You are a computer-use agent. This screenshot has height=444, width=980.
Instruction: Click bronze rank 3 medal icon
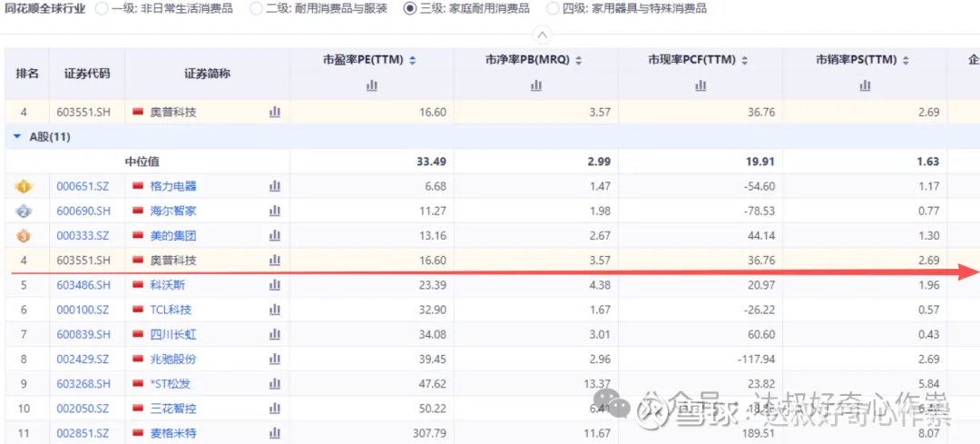pyautogui.click(x=24, y=236)
